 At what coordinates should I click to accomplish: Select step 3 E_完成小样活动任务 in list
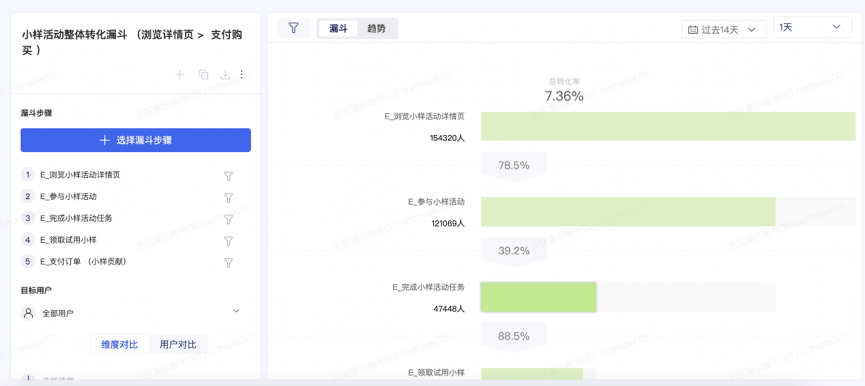pyautogui.click(x=76, y=218)
